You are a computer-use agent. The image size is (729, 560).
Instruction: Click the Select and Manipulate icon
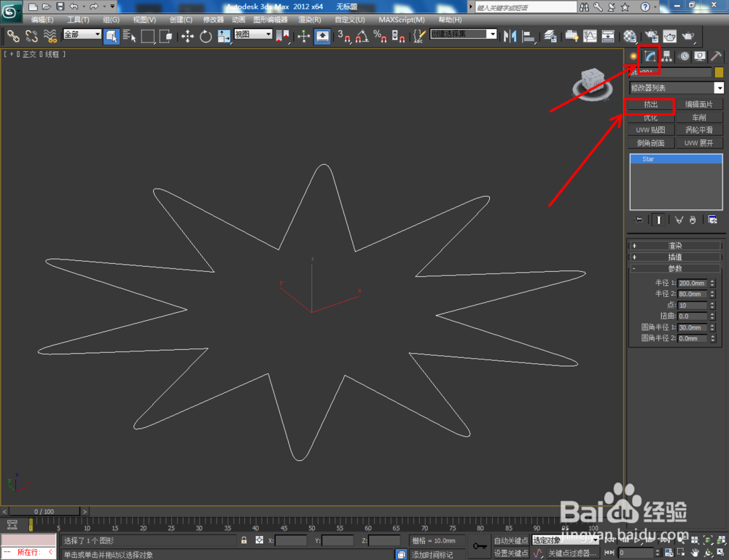(303, 36)
